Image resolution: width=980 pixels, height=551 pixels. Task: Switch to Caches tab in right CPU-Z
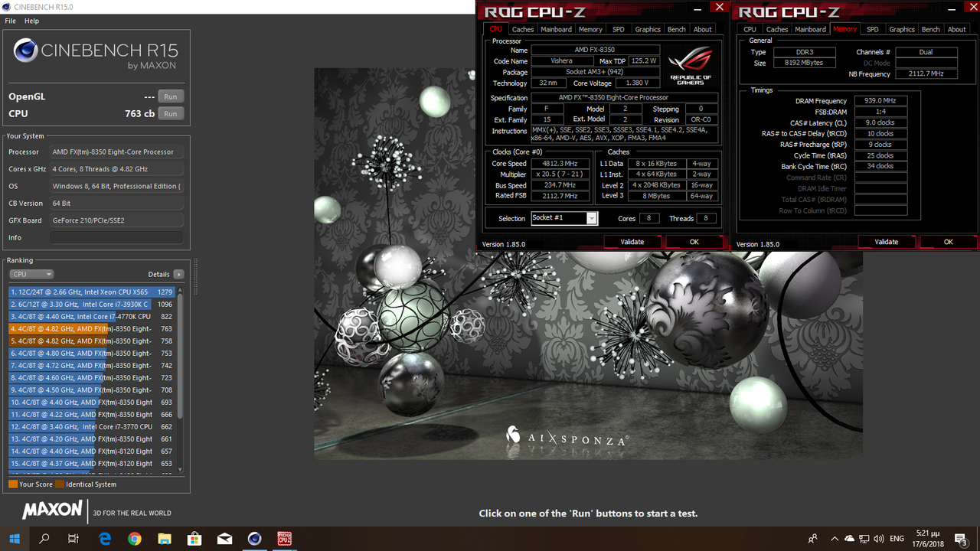(x=777, y=29)
